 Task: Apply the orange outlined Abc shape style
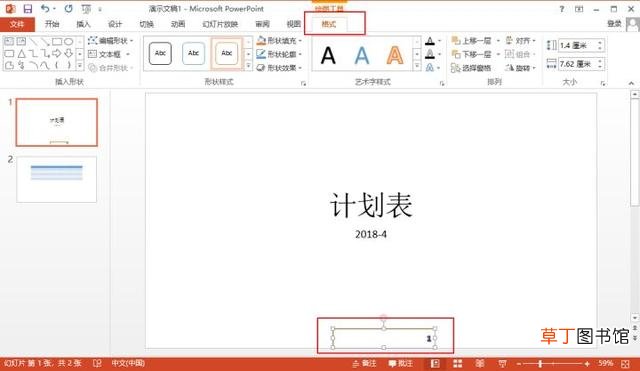tap(227, 53)
